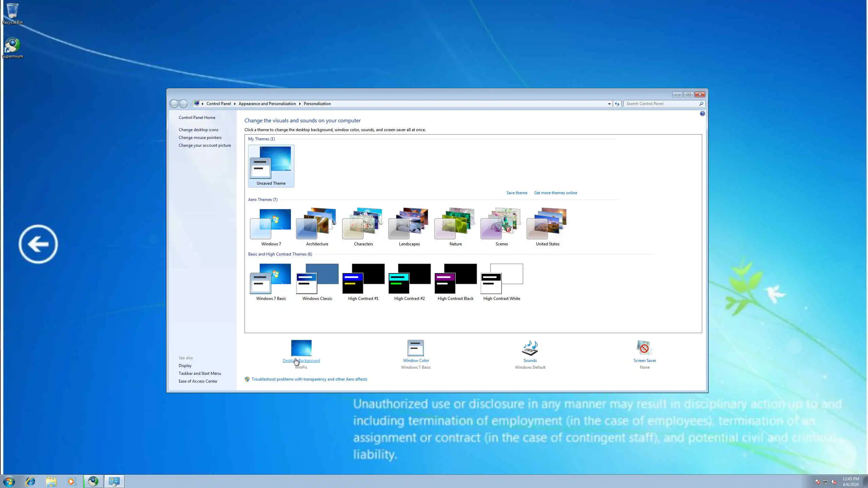Click the address bar refresh icon
The width and height of the screenshot is (868, 488).
[x=617, y=104]
